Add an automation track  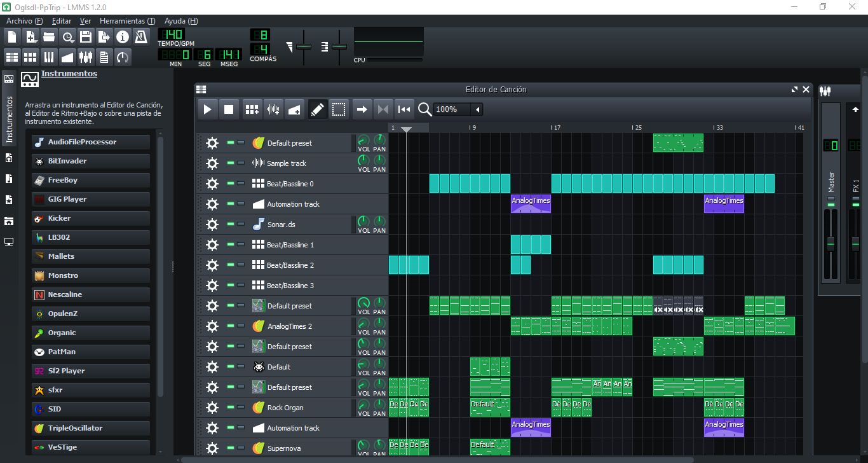[x=294, y=109]
